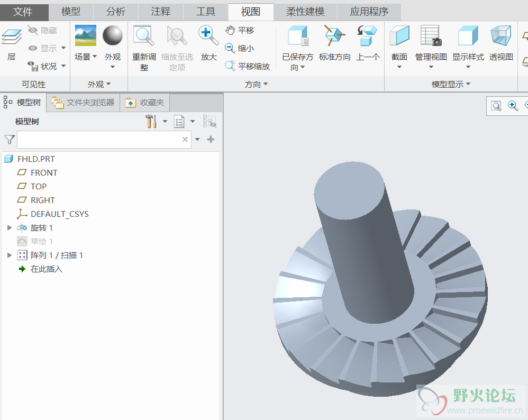
Task: Open the 层 (Layers) tool
Action: tap(12, 44)
